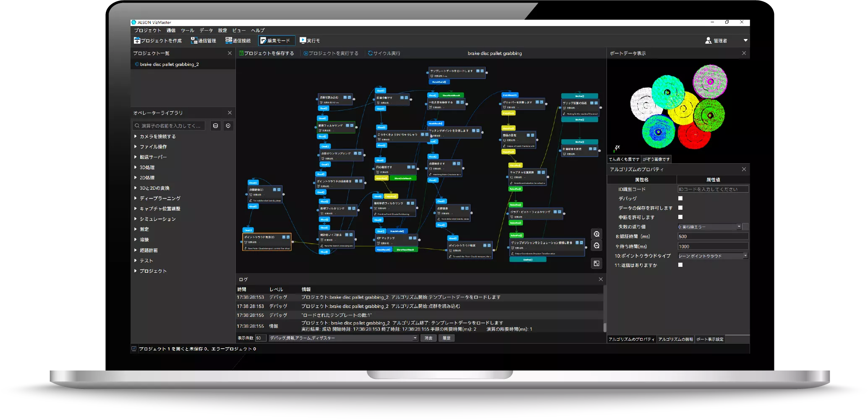Toggle 11:返信はありますか checkbox
Viewport: 868px width, 420px height.
coord(680,265)
